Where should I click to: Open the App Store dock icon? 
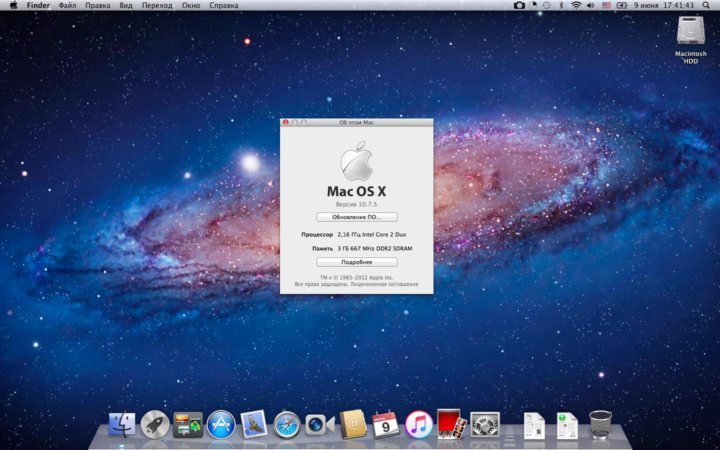point(221,424)
